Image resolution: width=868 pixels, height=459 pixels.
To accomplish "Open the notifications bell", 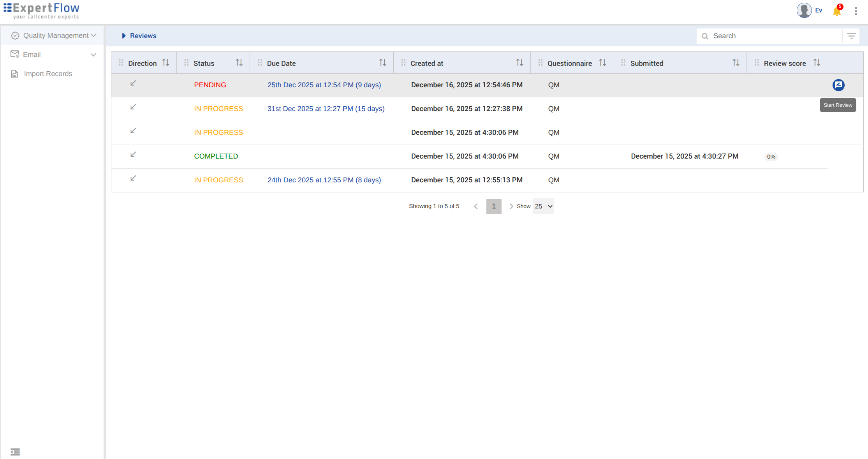I will 836,11.
